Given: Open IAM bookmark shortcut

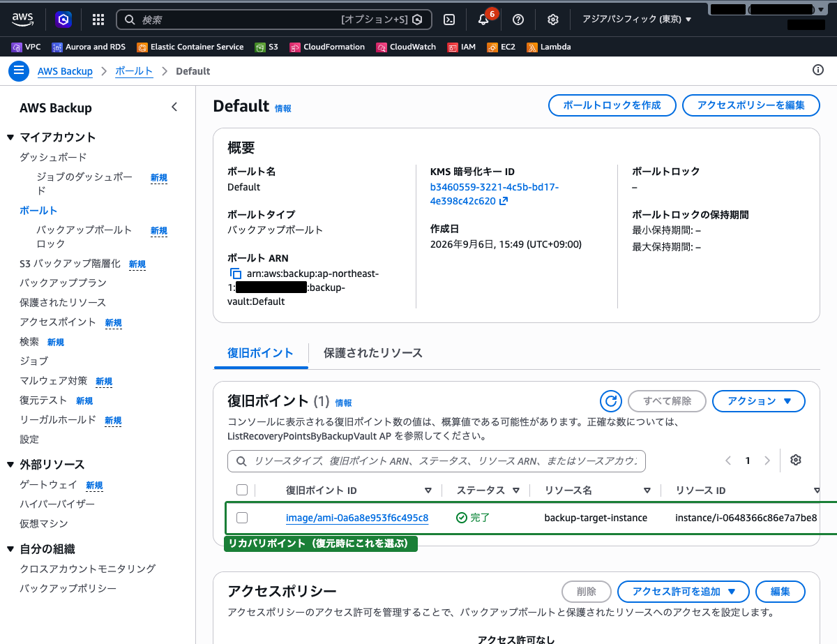Looking at the screenshot, I should click(x=462, y=47).
